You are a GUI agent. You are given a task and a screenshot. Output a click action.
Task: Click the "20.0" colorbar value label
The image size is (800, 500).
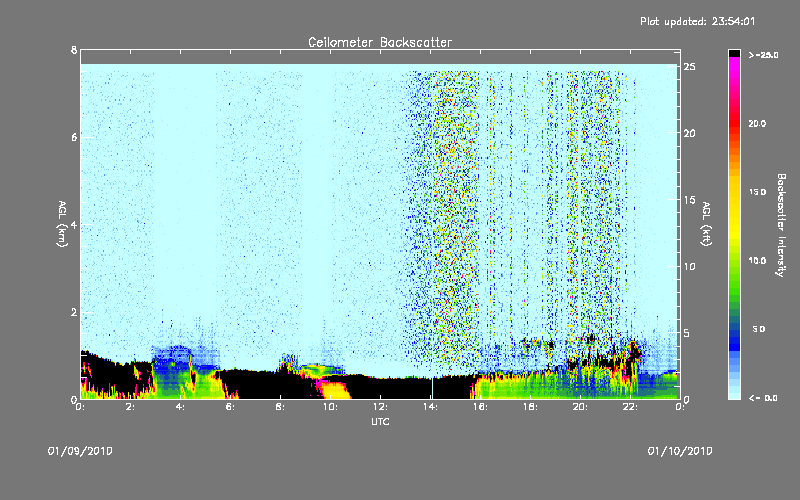pyautogui.click(x=757, y=123)
